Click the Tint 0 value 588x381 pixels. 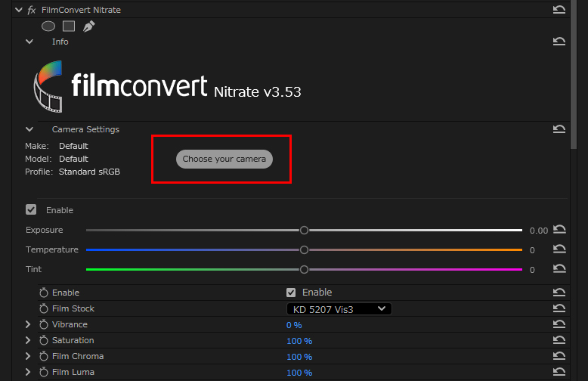(x=532, y=270)
